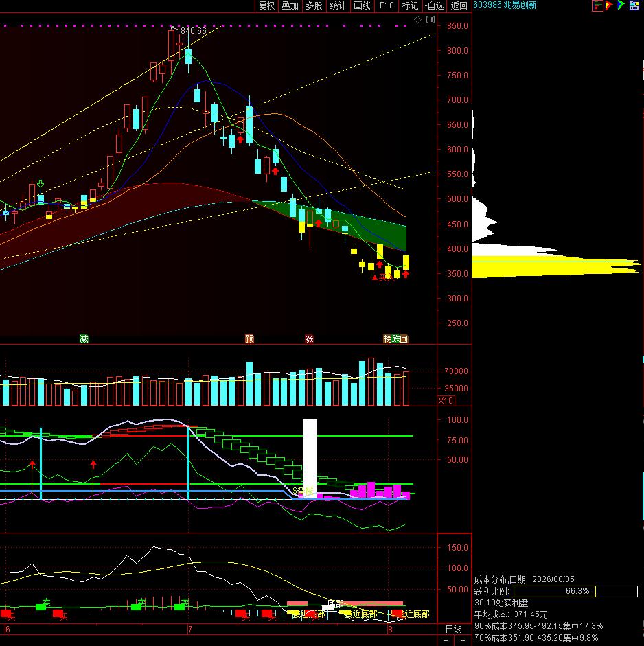Viewport: 644px width, 646px height.
Task: Click the 70%成本 concentration line
Action: (536, 638)
